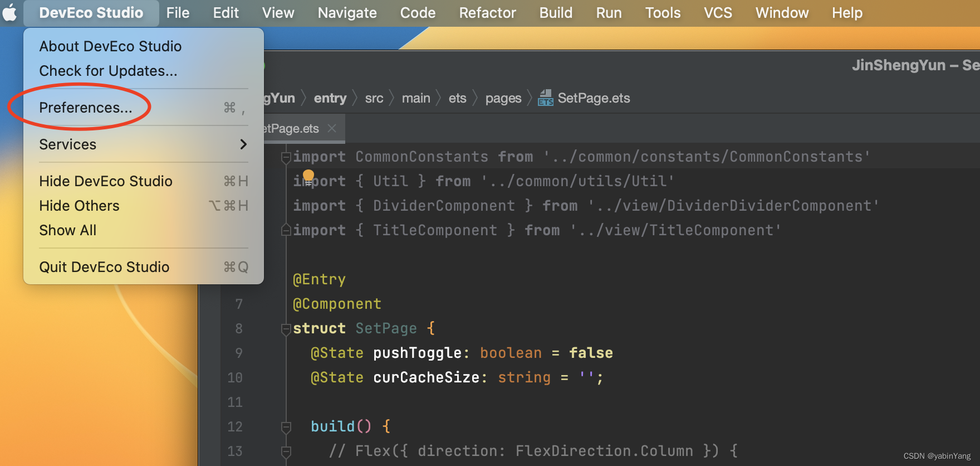
Task: Open the Tools menu
Action: [663, 13]
